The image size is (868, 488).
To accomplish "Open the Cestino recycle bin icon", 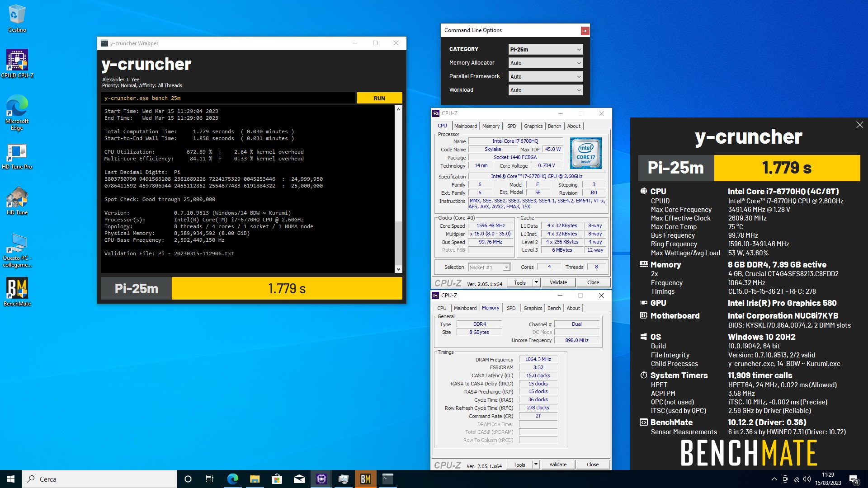I will pos(17,19).
